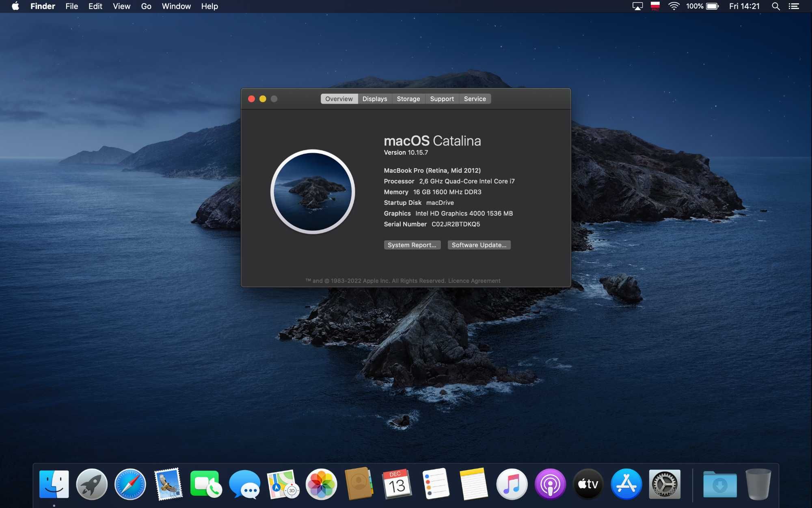Click the Startup Disk macDrive text
This screenshot has width=812, height=508.
[x=419, y=202]
